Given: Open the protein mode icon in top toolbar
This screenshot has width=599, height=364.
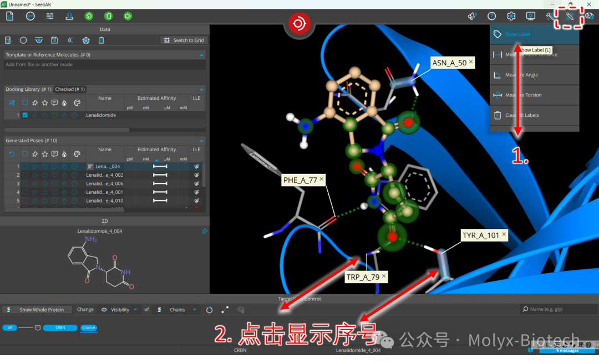Looking at the screenshot, I should click(30, 16).
